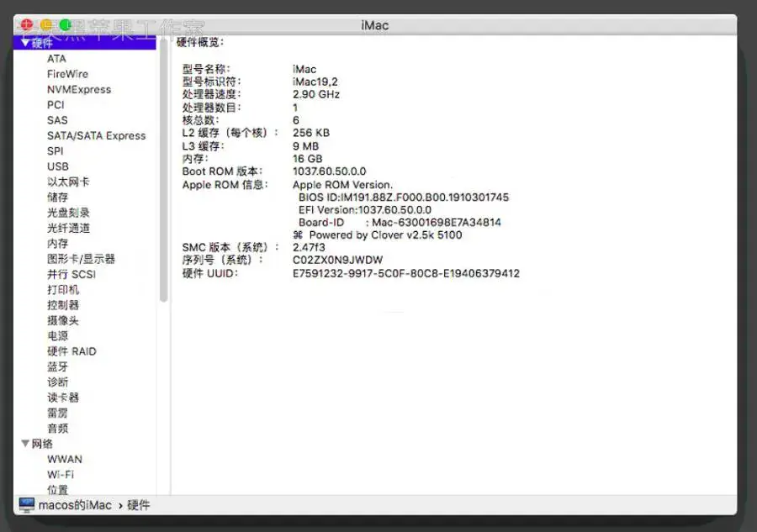Click the 硬件概览 heading

200,42
